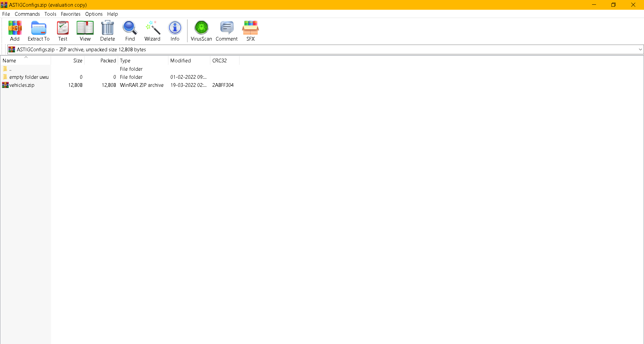Show archive Info
Screen dimensions: 644x344
(x=175, y=31)
